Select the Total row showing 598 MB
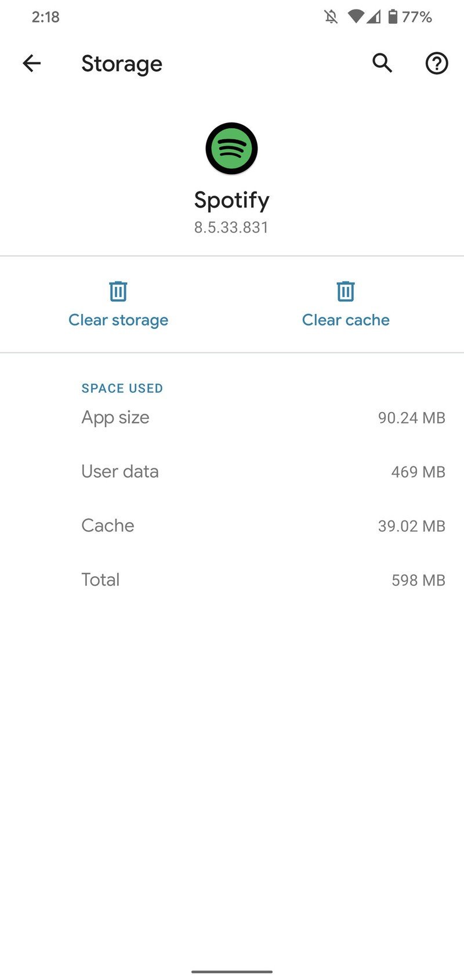This screenshot has height=980, width=464. coord(232,580)
